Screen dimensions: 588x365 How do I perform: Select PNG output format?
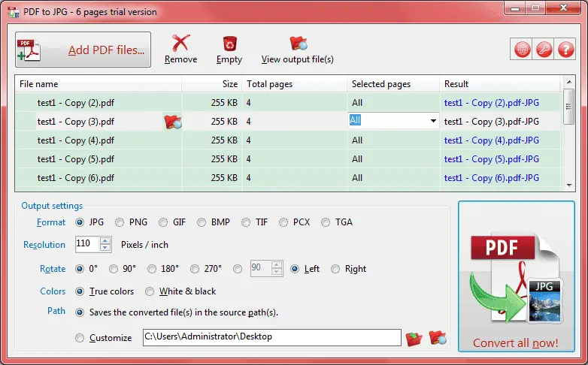point(120,222)
